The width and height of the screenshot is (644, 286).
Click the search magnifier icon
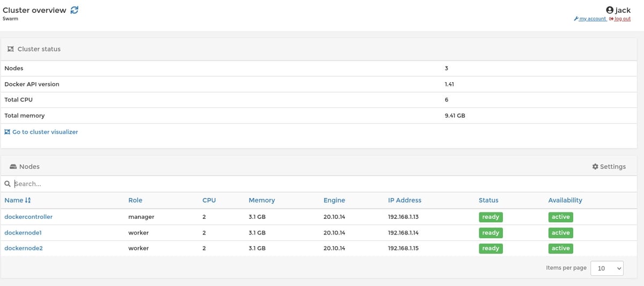pos(8,184)
